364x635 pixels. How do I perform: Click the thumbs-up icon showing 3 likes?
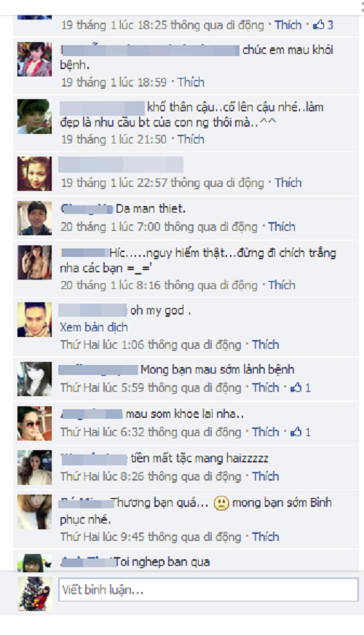(x=319, y=25)
